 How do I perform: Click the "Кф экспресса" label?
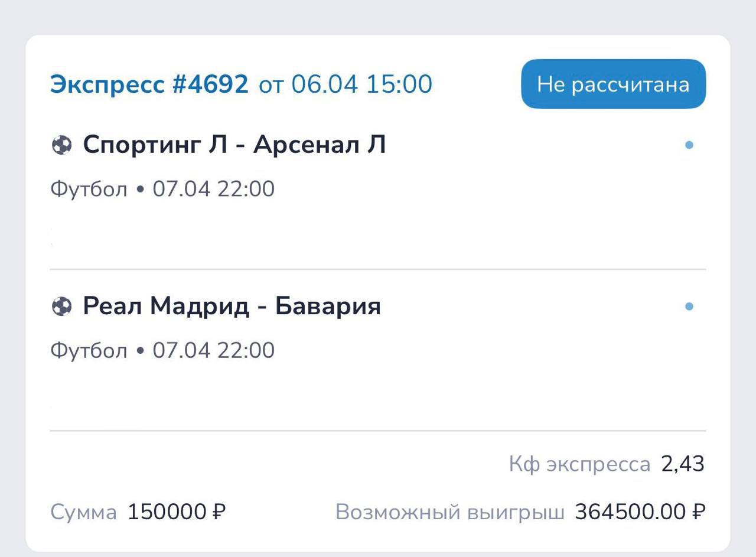coord(579,464)
